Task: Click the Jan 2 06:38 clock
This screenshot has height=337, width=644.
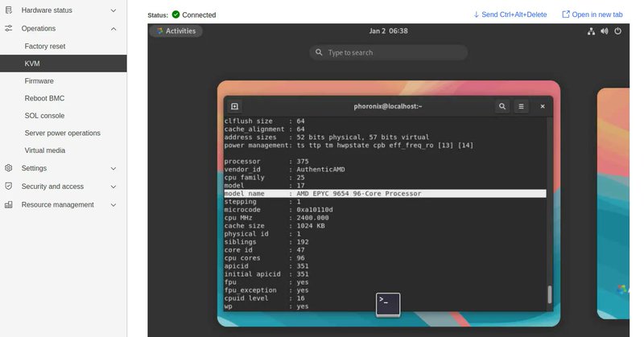Action: 388,31
